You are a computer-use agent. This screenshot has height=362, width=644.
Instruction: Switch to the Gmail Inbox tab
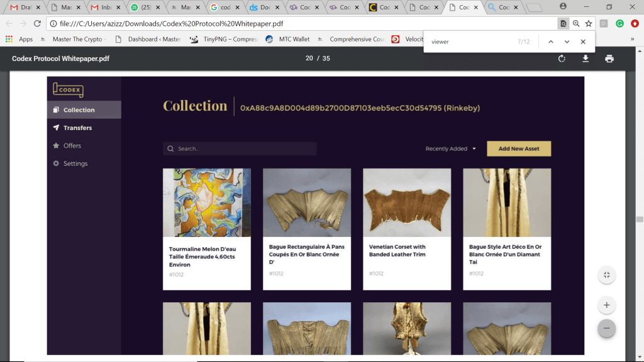point(106,8)
